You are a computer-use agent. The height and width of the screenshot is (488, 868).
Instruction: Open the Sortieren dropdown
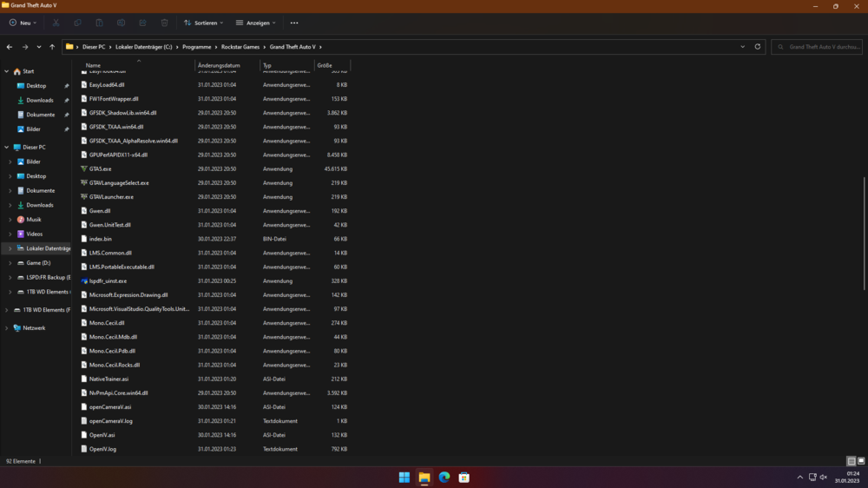pyautogui.click(x=203, y=23)
